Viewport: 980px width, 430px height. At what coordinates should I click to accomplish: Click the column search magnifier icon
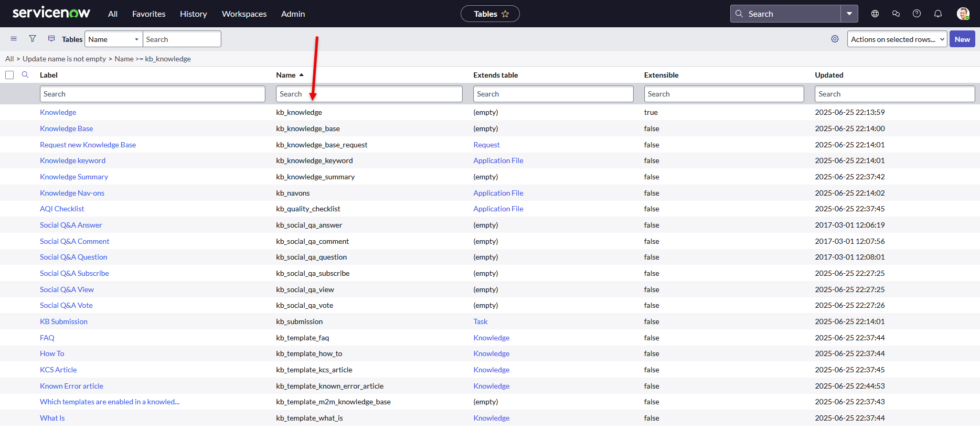point(25,75)
